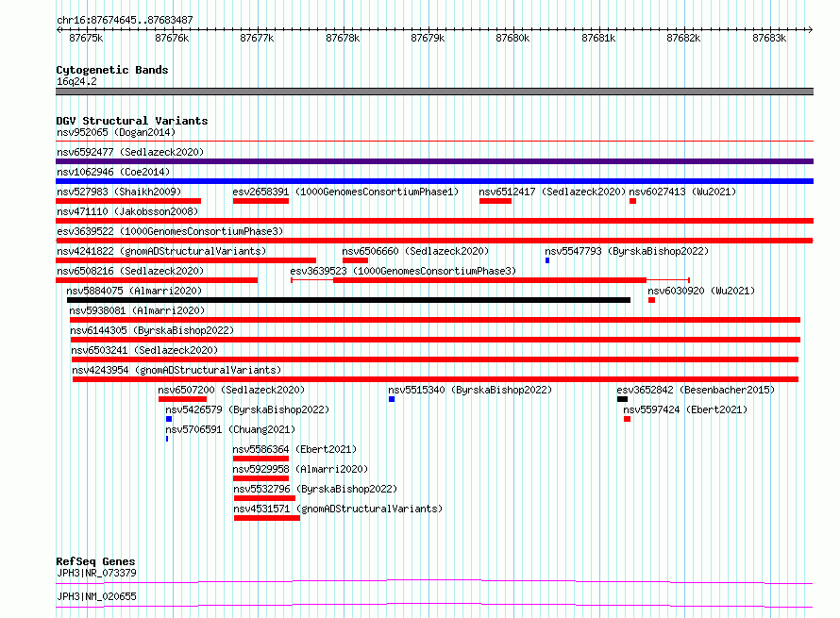Click the 87675k ruler tick label
The image size is (840, 618).
[86, 38]
